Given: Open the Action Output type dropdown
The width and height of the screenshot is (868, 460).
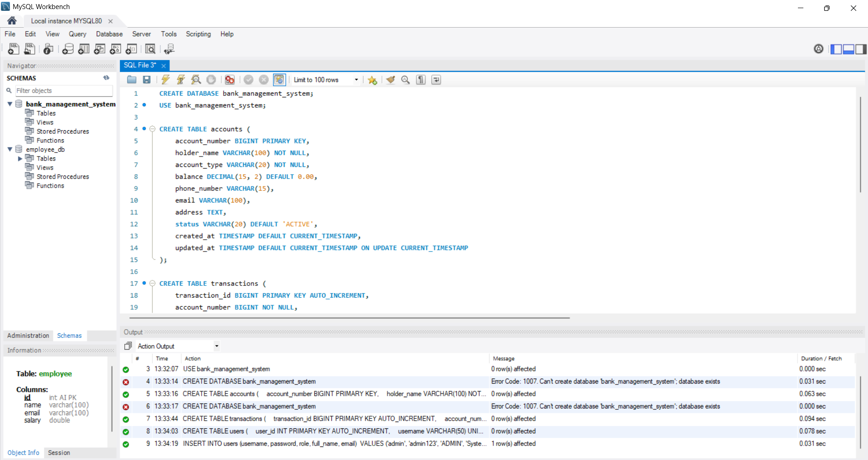Looking at the screenshot, I should pos(217,346).
